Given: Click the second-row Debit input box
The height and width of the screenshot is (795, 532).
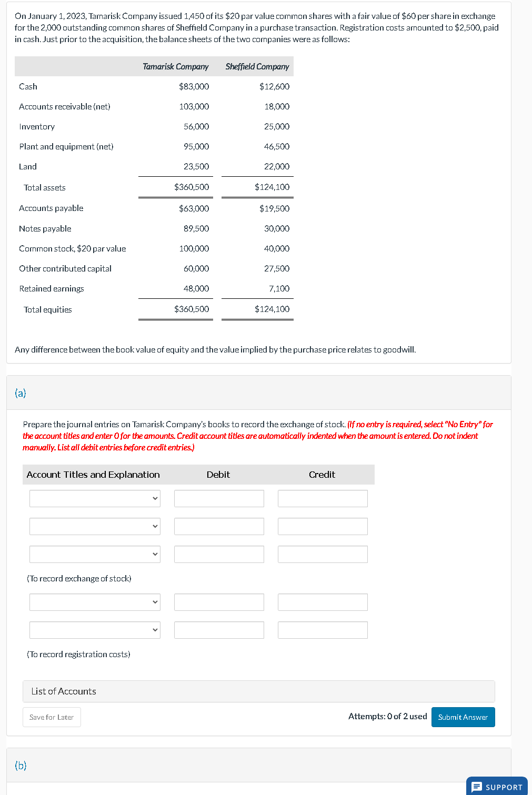Looking at the screenshot, I should pos(218,526).
